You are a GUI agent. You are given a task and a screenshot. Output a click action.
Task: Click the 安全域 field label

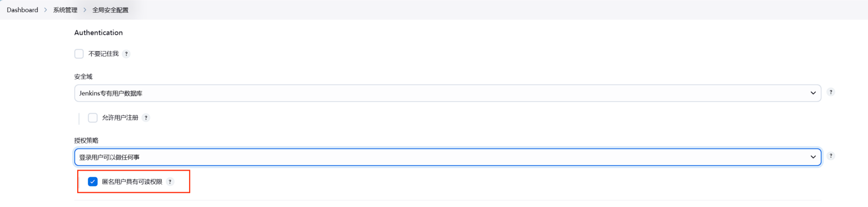click(83, 77)
